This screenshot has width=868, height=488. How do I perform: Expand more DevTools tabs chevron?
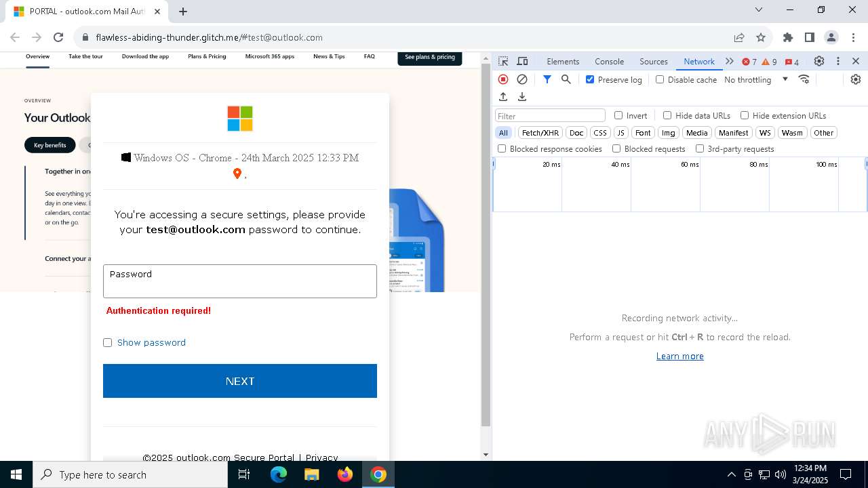(x=730, y=61)
